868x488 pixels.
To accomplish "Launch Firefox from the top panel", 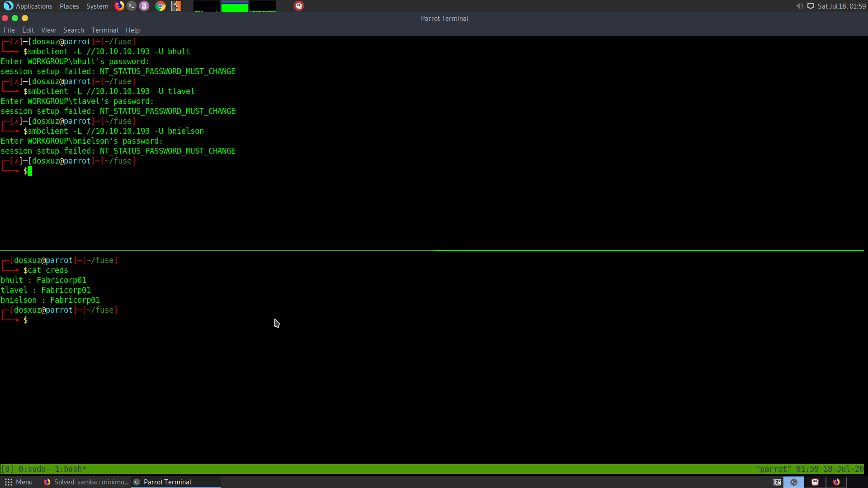I will 119,6.
